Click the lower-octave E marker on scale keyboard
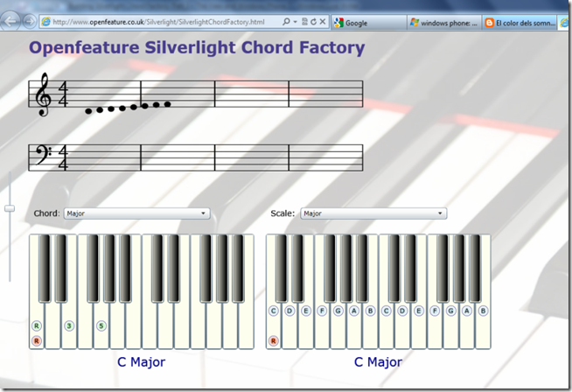Viewport: 572px width, 392px height. (306, 311)
